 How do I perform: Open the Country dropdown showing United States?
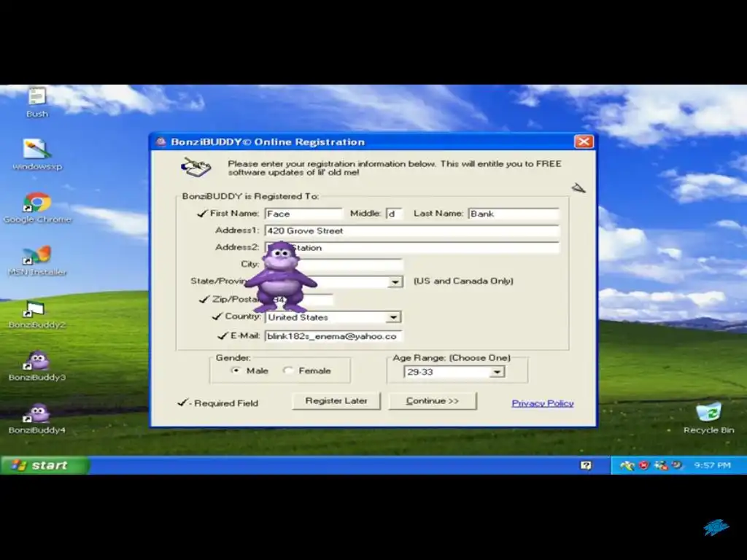(x=393, y=317)
